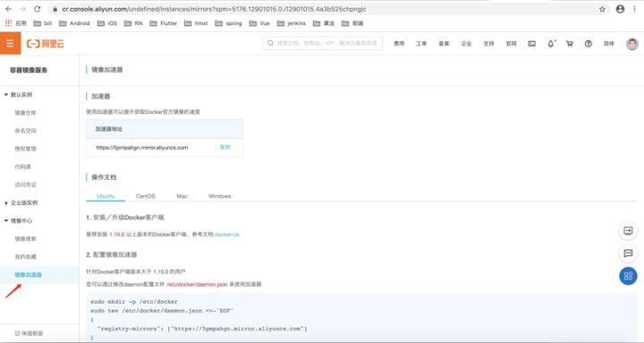Expand the 企业版实例 sidebar group

21,202
